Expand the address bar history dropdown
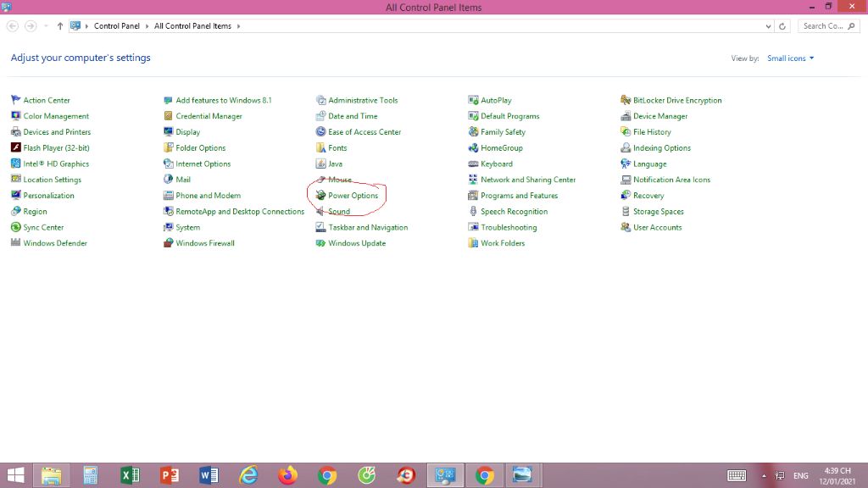This screenshot has height=488, width=868. (768, 26)
